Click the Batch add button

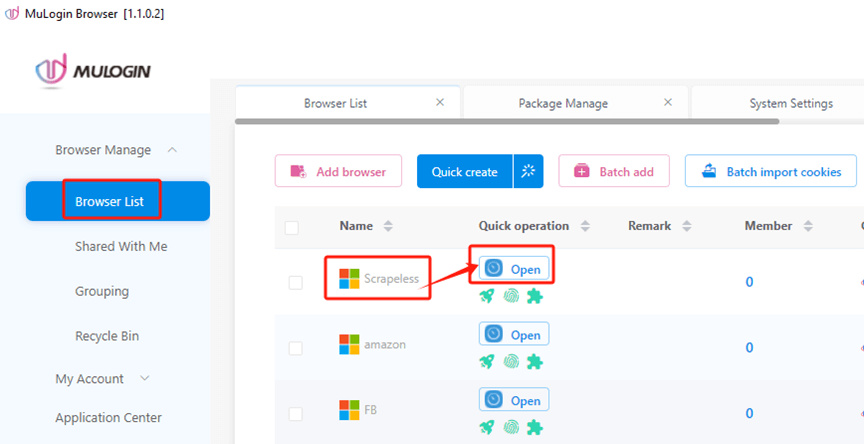[x=614, y=171]
